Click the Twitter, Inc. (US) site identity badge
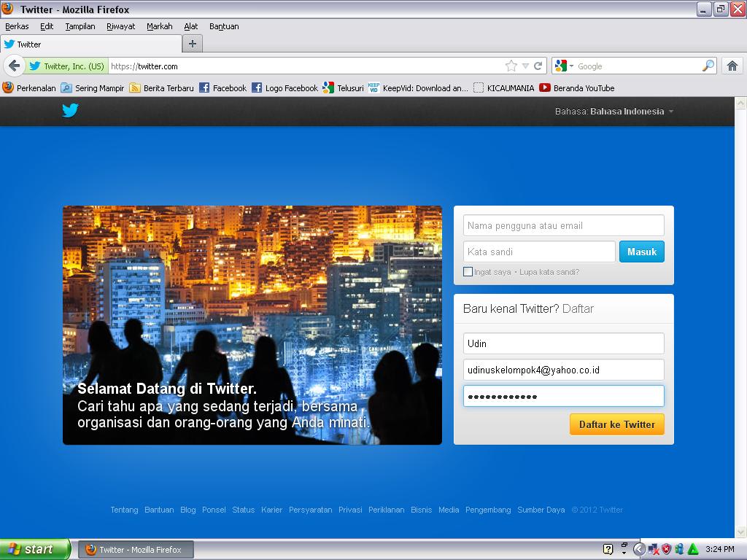The image size is (747, 560). (x=66, y=66)
